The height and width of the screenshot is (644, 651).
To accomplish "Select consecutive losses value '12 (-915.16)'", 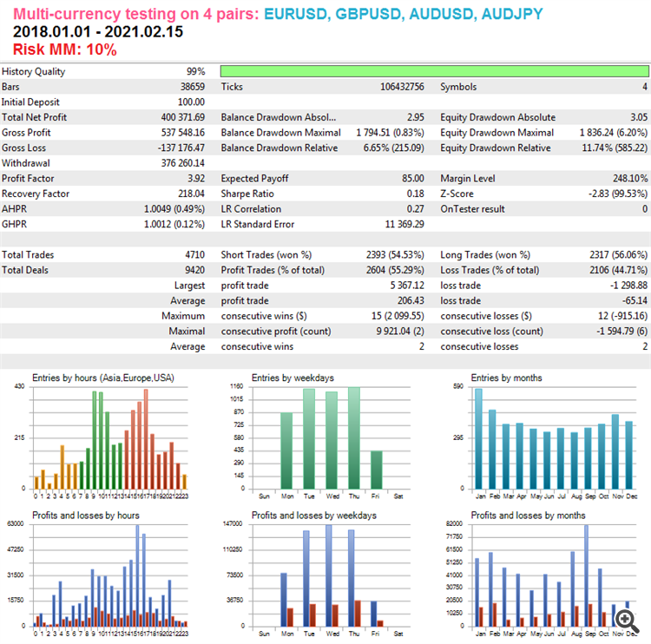I will point(622,316).
